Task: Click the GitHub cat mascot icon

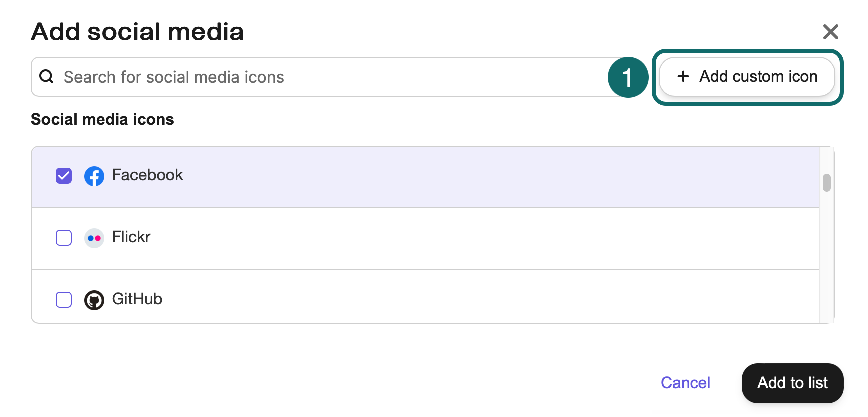Action: [94, 299]
